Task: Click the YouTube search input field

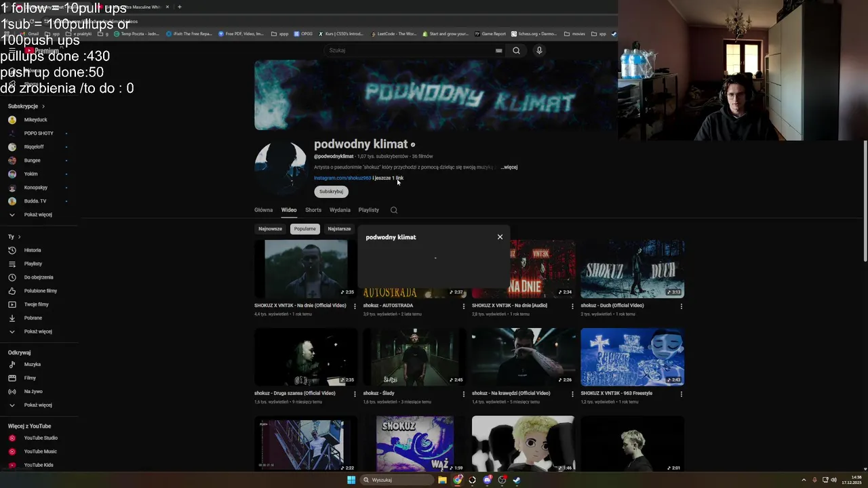Action: [410, 50]
